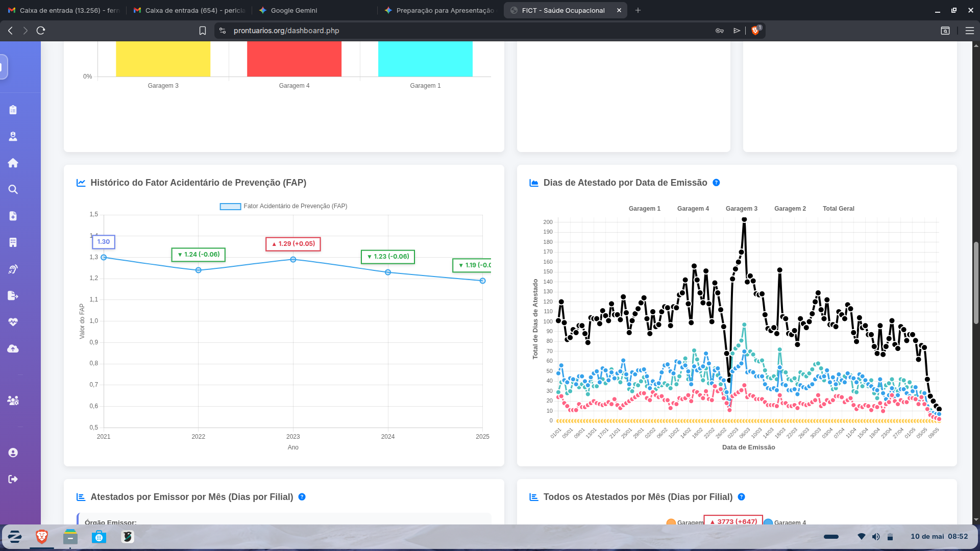
Task: Toggle the Garagem 3 series in Dias de Atestado legend
Action: (742, 209)
